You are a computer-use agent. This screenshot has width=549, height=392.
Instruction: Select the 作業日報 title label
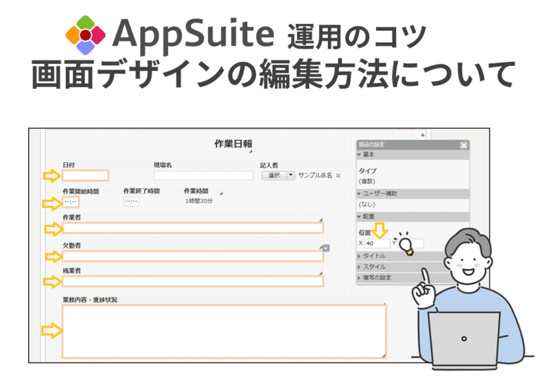[x=233, y=144]
